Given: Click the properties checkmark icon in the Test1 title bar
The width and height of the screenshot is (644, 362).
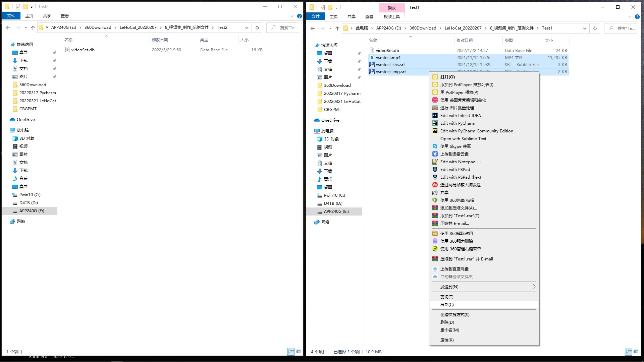Looking at the screenshot, I should click(x=322, y=7).
